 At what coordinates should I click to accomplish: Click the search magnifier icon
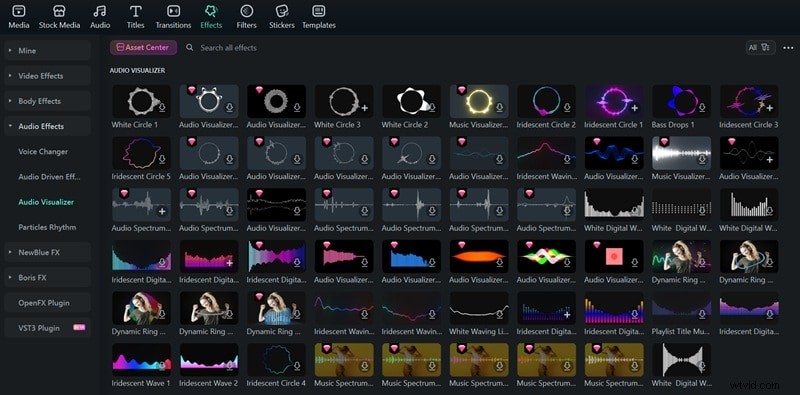190,47
